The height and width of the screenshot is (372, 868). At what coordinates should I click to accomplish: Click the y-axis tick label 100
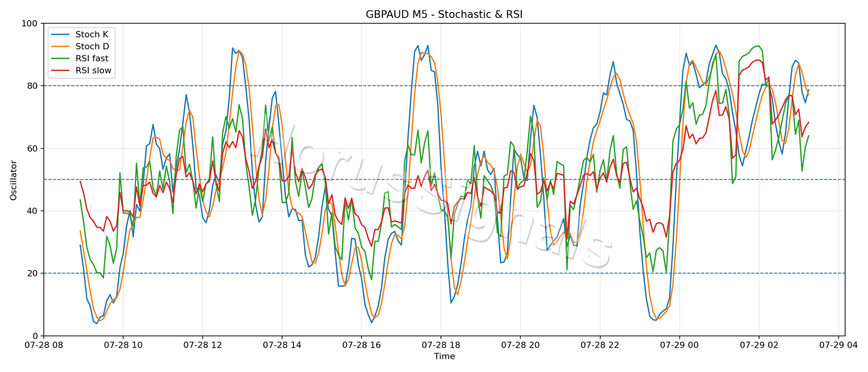30,23
